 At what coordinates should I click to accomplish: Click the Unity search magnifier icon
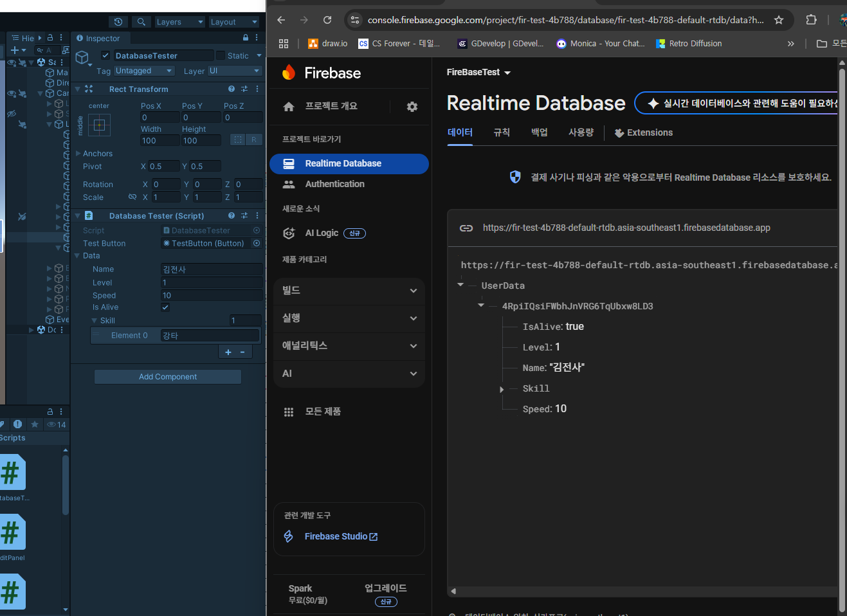(141, 22)
